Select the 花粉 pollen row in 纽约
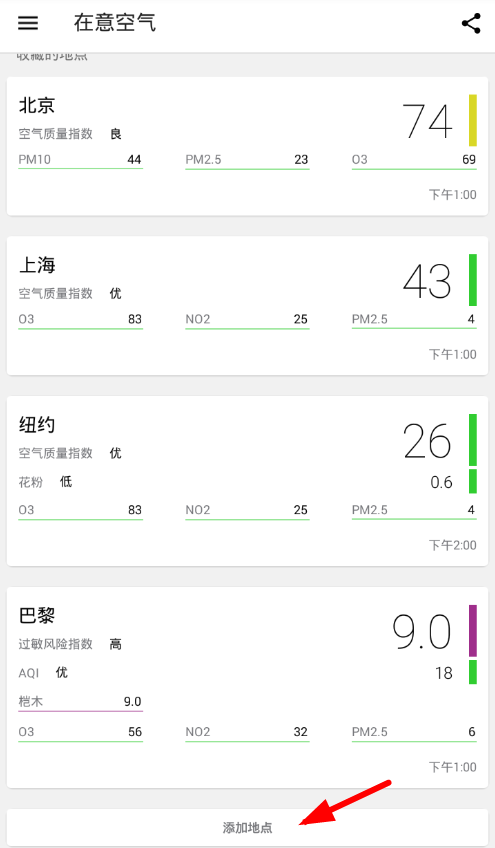 [45, 481]
